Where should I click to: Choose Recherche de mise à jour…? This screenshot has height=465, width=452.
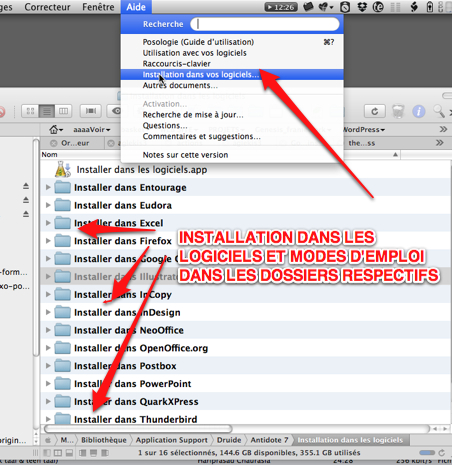[232, 115]
